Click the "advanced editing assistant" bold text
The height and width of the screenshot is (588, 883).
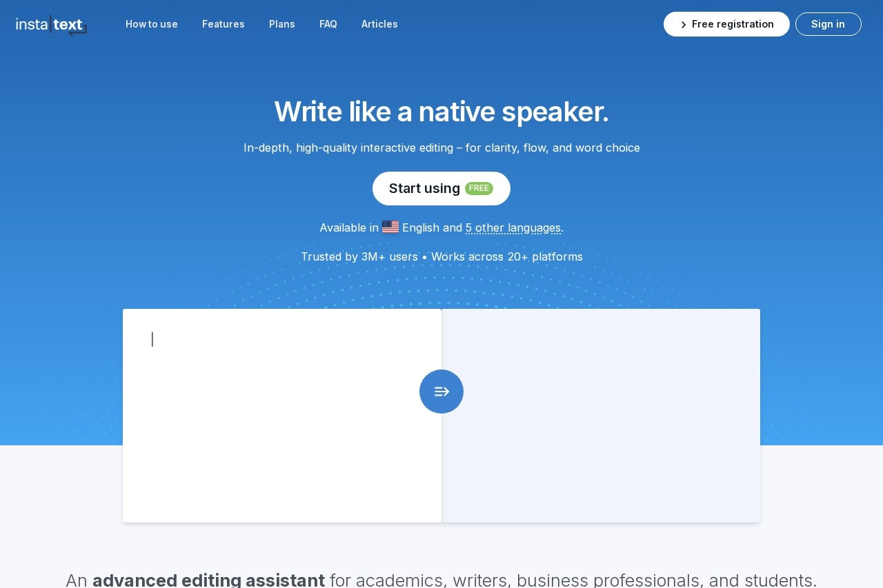[208, 580]
